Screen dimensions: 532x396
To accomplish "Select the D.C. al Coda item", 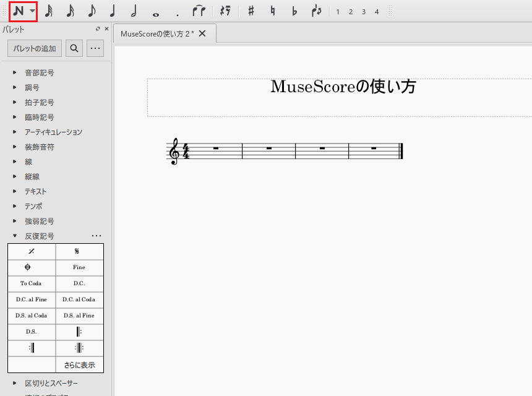I will [80, 299].
